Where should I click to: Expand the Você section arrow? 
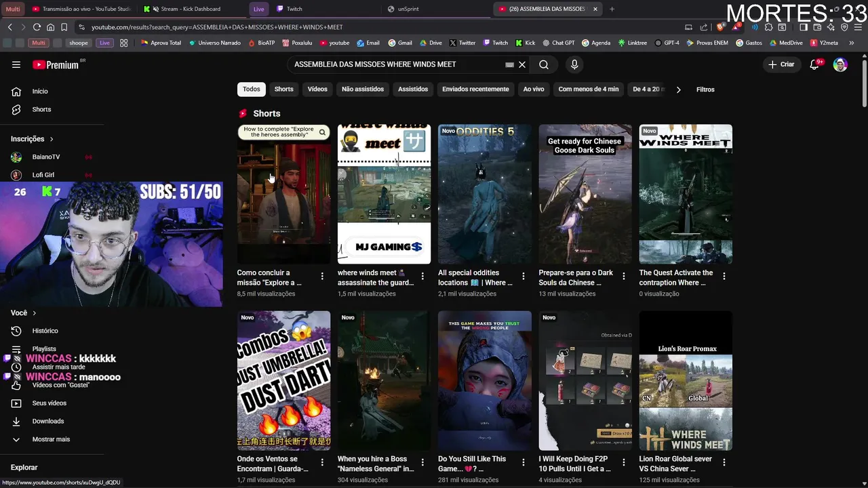click(x=34, y=313)
